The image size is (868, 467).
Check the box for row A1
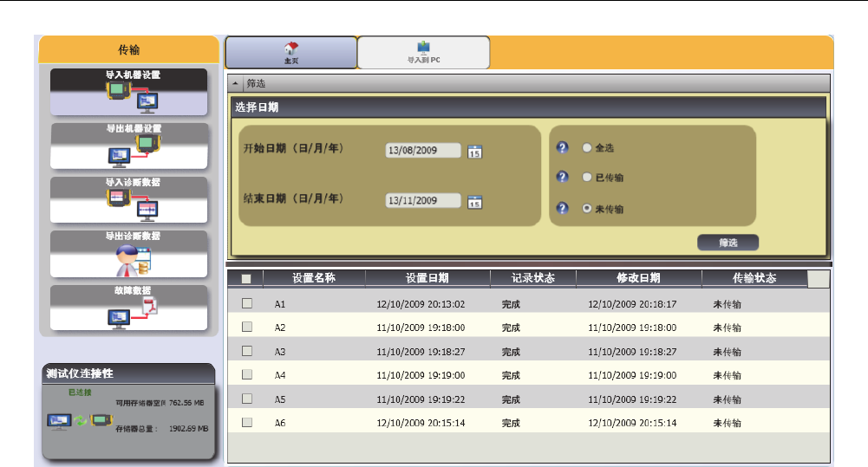tap(247, 303)
